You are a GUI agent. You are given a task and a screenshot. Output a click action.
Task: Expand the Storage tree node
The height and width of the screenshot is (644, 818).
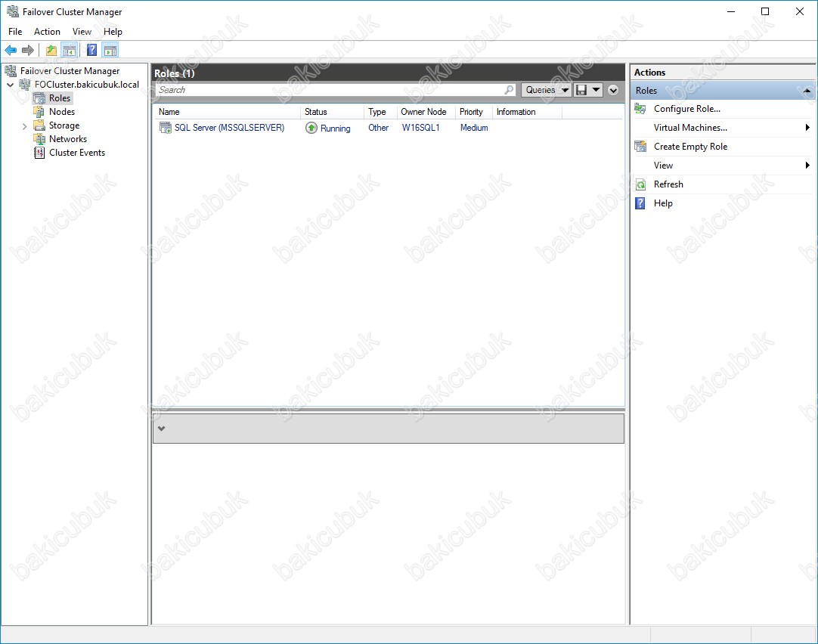coord(24,125)
